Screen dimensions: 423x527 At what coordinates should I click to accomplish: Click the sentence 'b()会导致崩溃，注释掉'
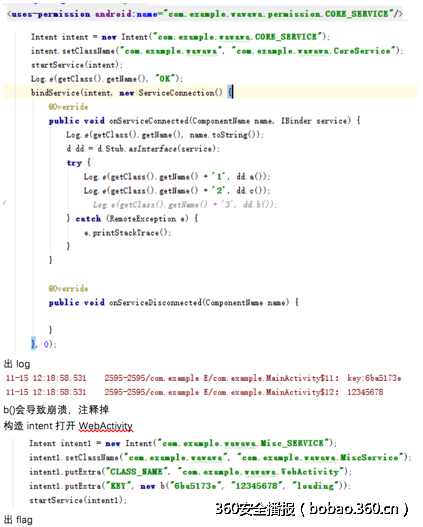point(56,410)
